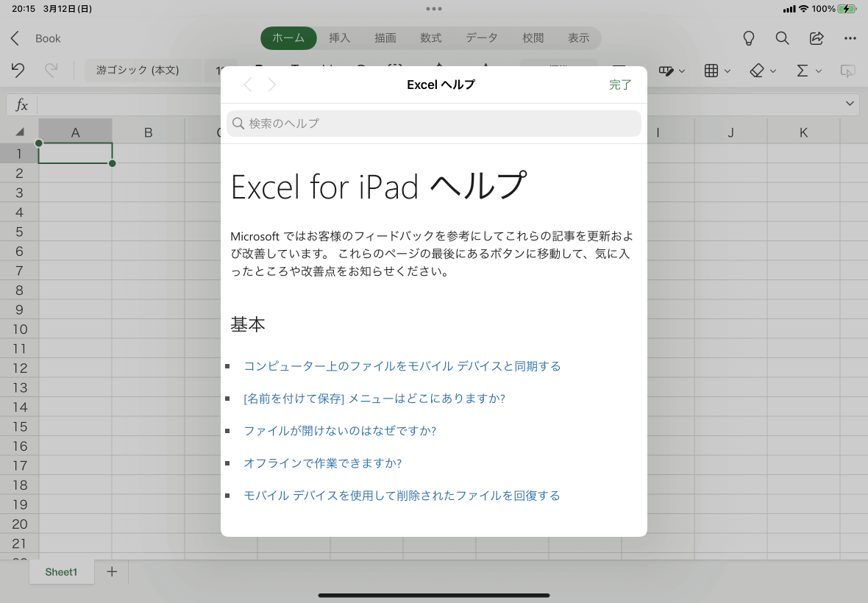Redo the last action
This screenshot has height=603, width=868.
point(51,71)
